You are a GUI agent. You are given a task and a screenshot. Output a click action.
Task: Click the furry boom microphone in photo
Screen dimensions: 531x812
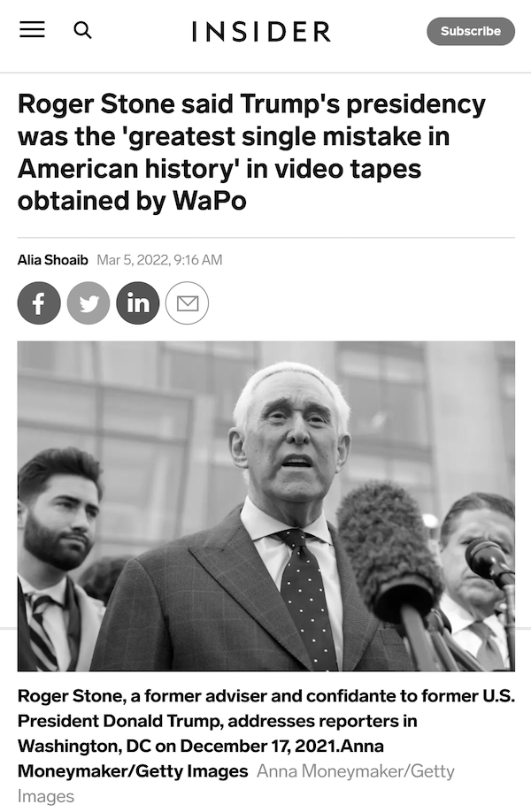[389, 554]
